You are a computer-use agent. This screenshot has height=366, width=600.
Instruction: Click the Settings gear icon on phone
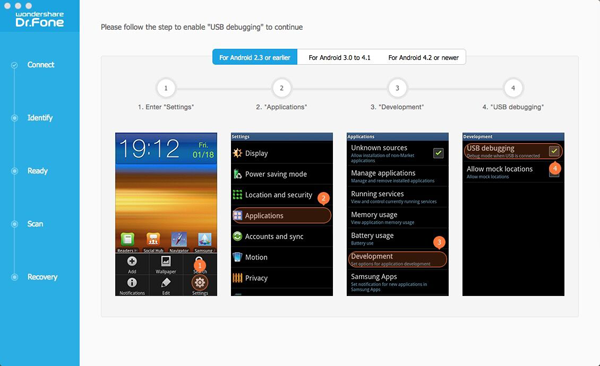click(200, 283)
